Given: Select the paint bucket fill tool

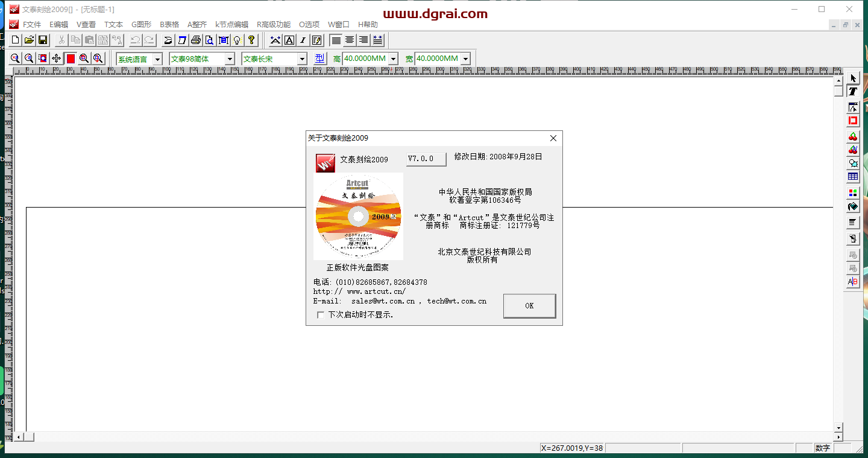Looking at the screenshot, I should click(853, 207).
